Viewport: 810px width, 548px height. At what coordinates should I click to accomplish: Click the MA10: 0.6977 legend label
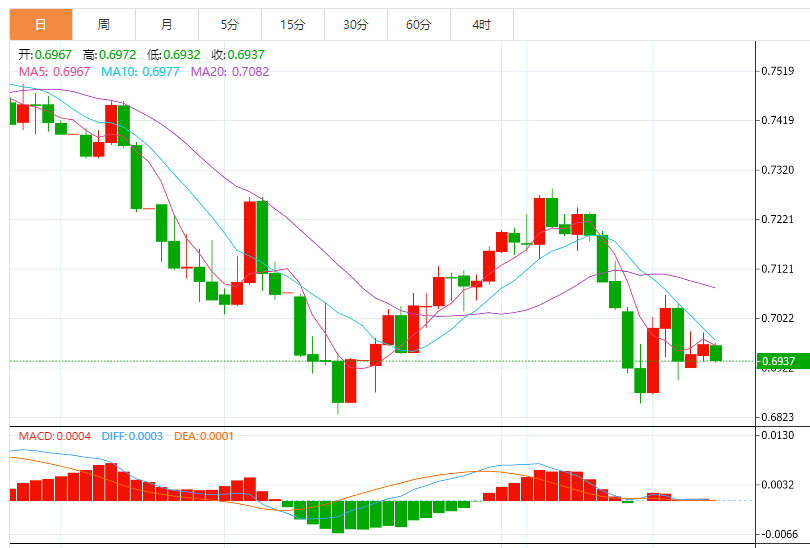(x=140, y=72)
